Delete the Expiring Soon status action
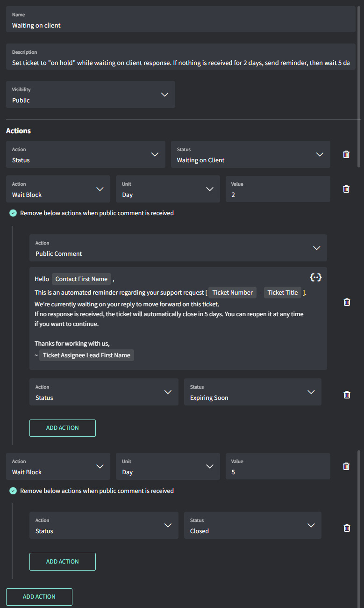This screenshot has height=608, width=364. click(x=347, y=395)
